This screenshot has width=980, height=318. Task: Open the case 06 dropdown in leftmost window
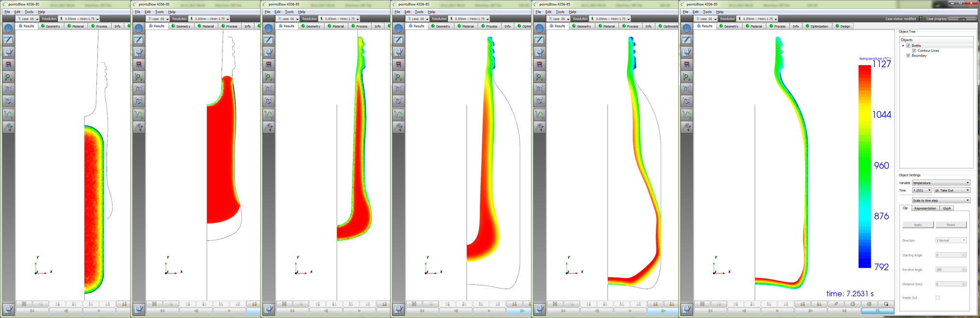[28, 19]
